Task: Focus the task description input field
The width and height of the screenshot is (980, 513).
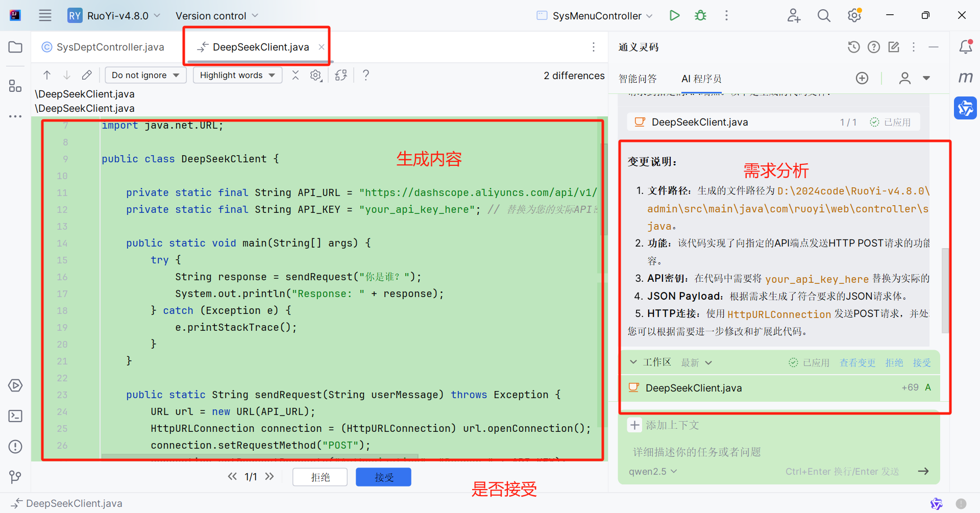Action: click(x=778, y=452)
